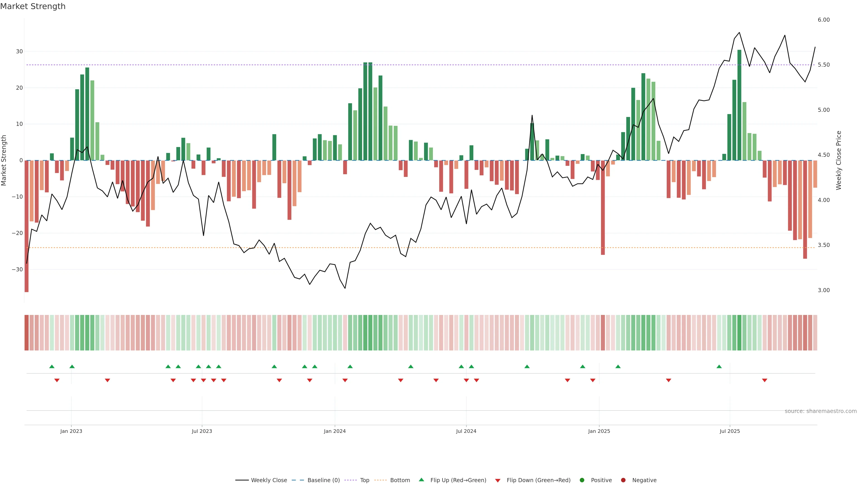Click the Jan 2024 x-axis label
Image resolution: width=868 pixels, height=488 pixels.
pos(335,431)
